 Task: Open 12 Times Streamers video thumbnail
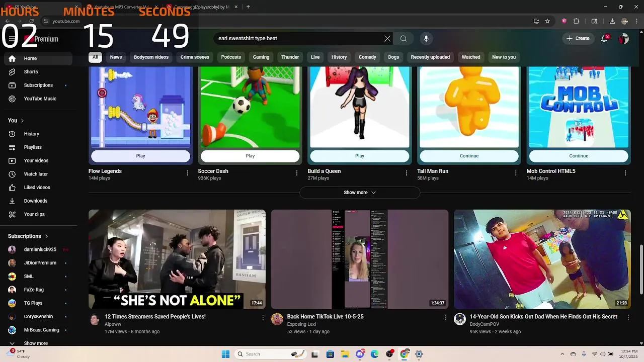(177, 259)
